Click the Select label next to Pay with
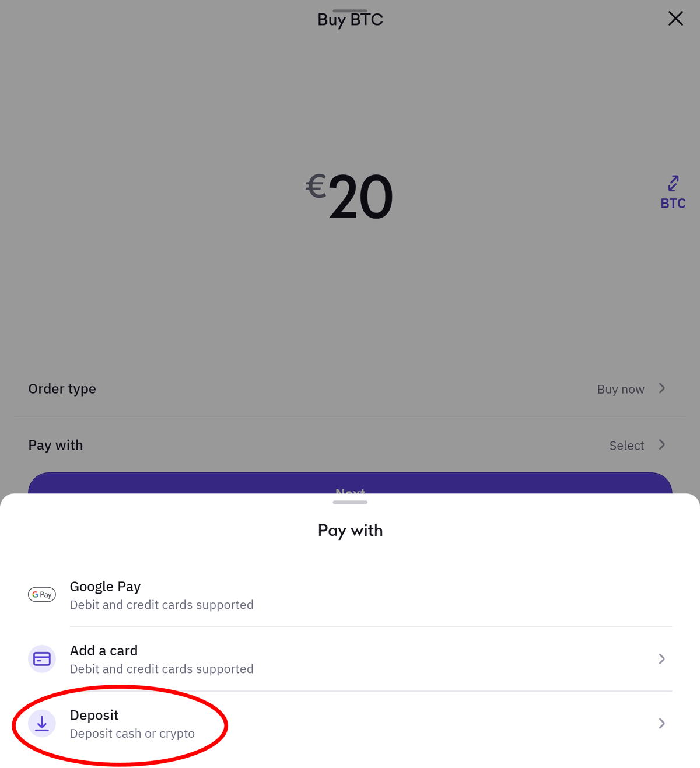The width and height of the screenshot is (700, 768). pos(626,445)
